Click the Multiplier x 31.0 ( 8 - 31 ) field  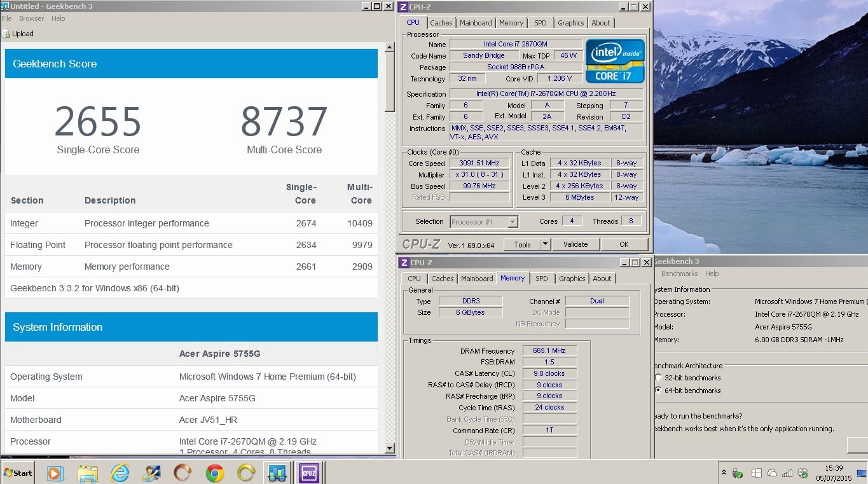[x=479, y=175]
